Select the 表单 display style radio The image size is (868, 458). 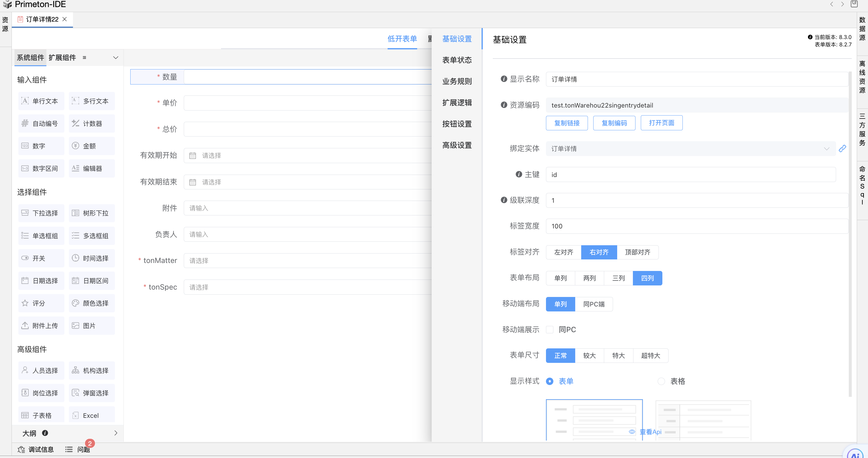550,381
